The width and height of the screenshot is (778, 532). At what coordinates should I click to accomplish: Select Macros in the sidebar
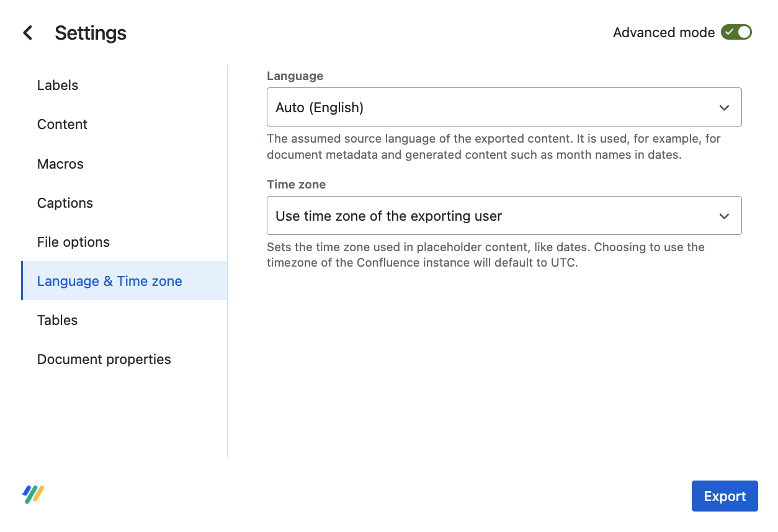124,164
